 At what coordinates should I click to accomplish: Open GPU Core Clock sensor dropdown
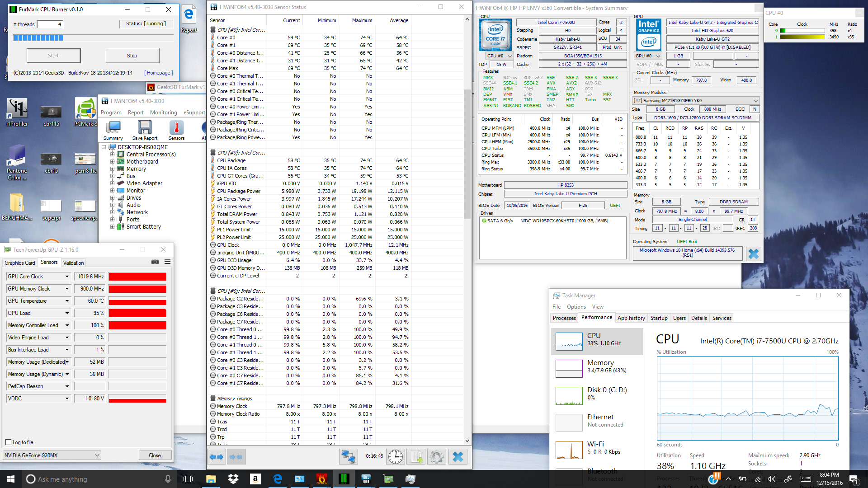pyautogui.click(x=67, y=277)
